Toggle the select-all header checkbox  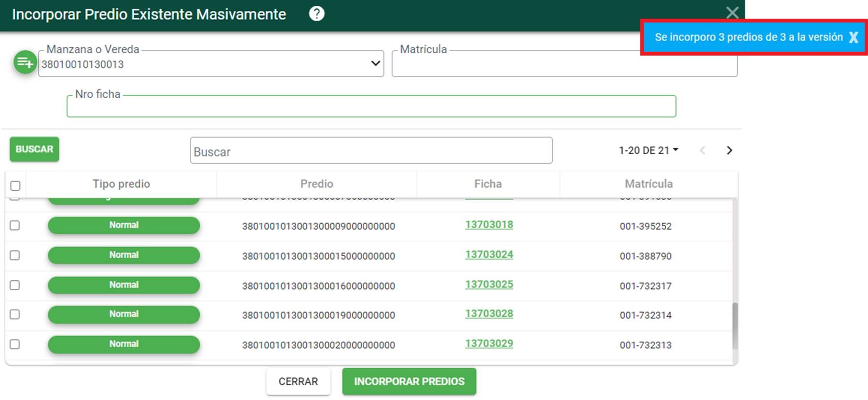click(15, 185)
